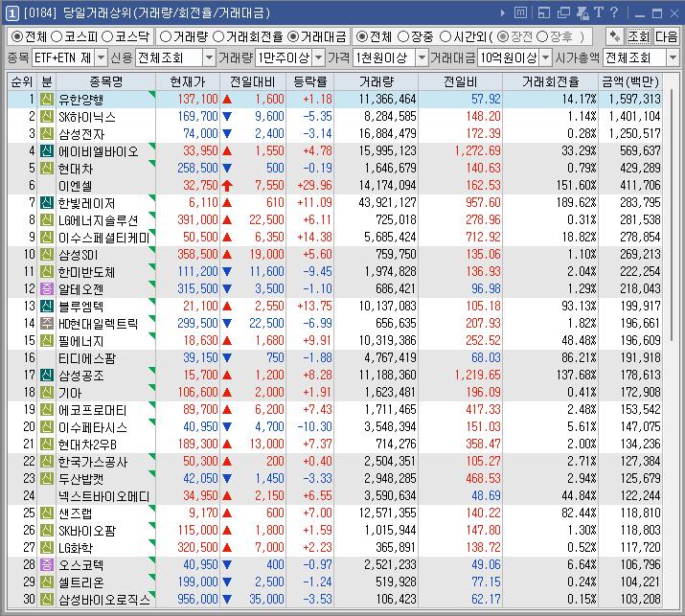Click the vertical scrollbar thumb of the table

pyautogui.click(x=671, y=216)
